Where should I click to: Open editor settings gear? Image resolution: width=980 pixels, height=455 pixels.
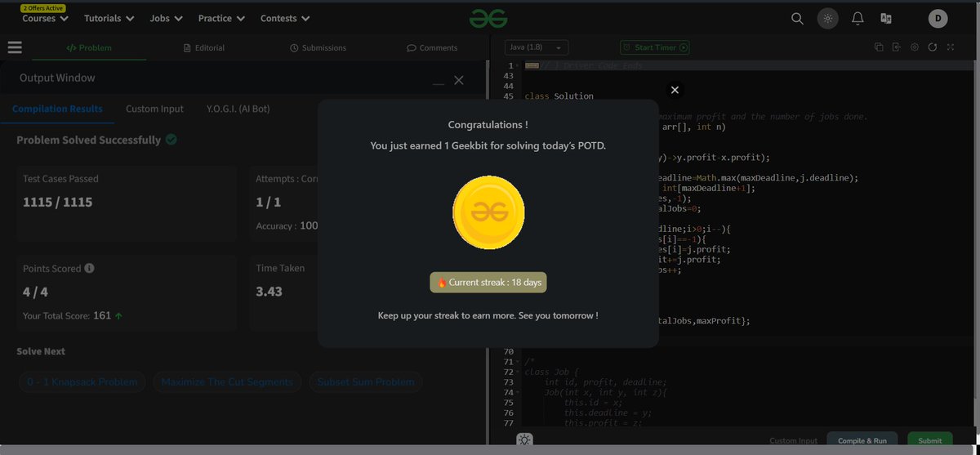(915, 47)
